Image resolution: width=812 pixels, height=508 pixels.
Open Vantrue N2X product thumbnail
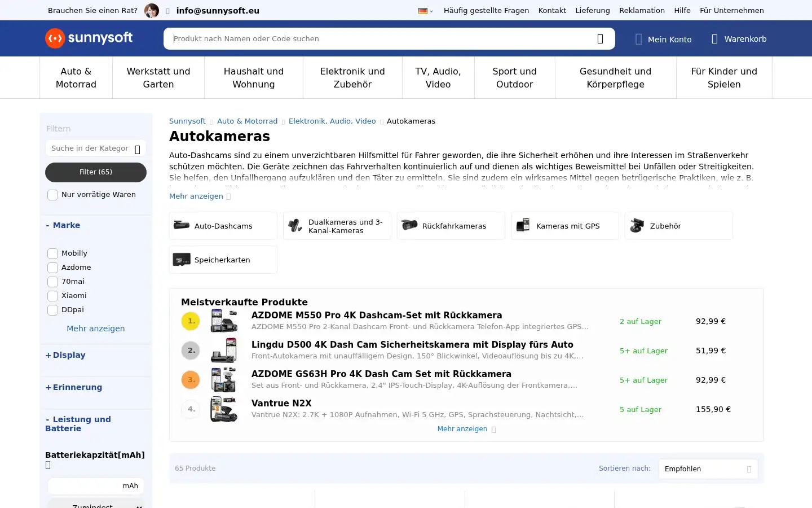pos(224,409)
